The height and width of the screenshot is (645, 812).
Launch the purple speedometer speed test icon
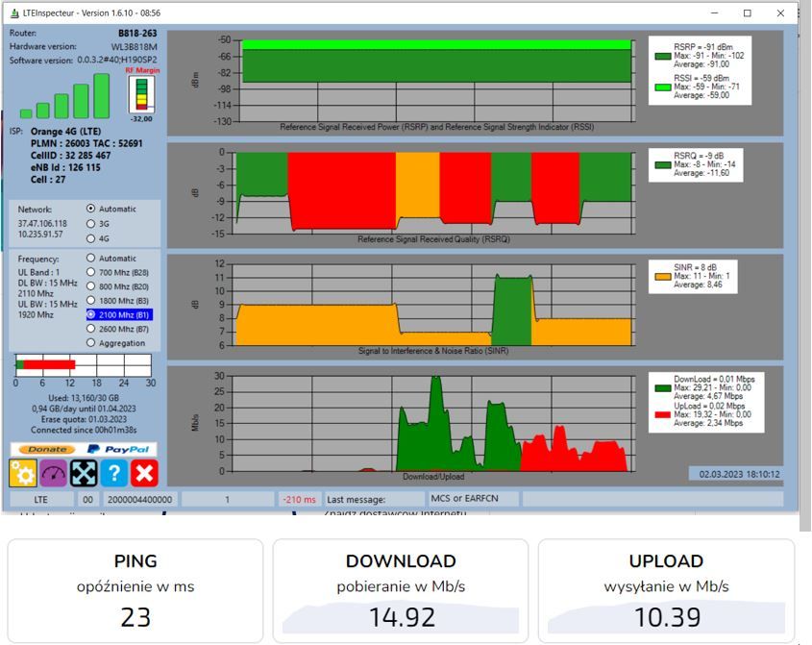[54, 473]
